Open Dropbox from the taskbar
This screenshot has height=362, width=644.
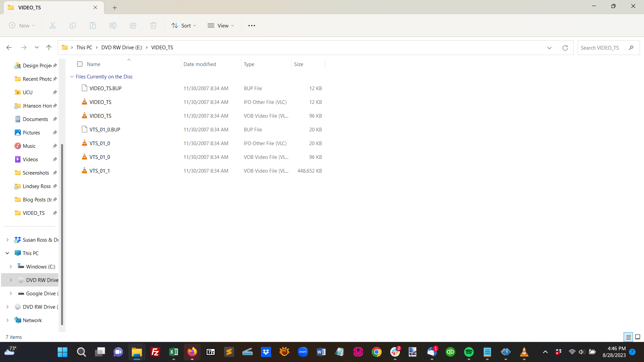266,352
